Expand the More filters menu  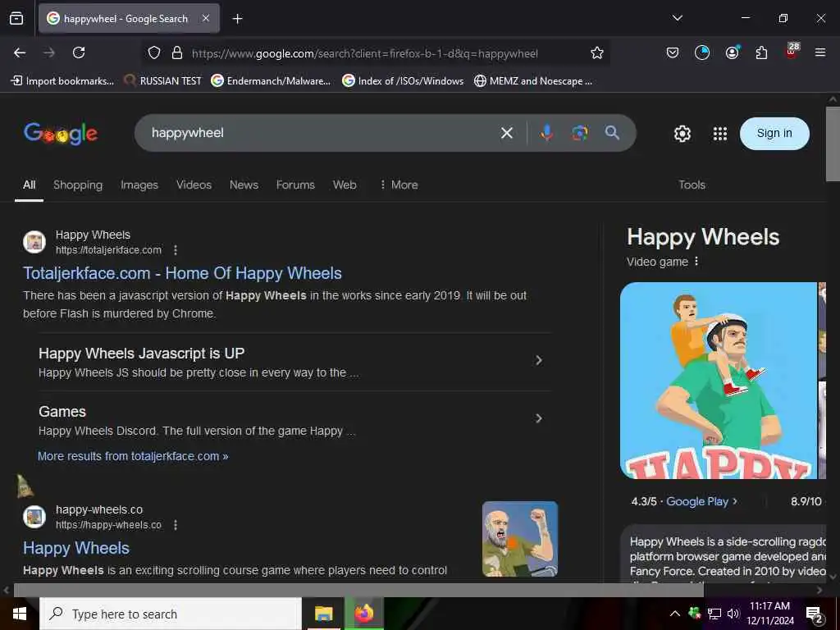pos(399,185)
